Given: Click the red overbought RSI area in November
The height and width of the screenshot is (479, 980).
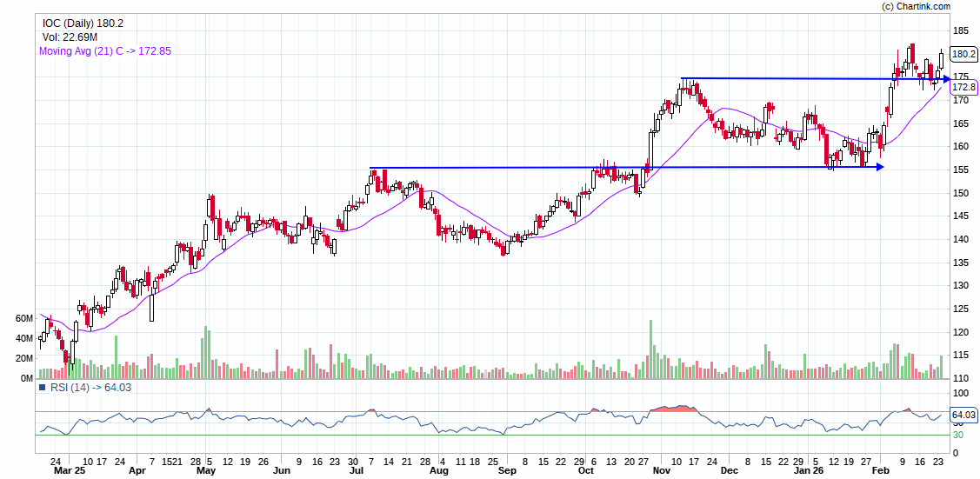Looking at the screenshot, I should [677, 409].
